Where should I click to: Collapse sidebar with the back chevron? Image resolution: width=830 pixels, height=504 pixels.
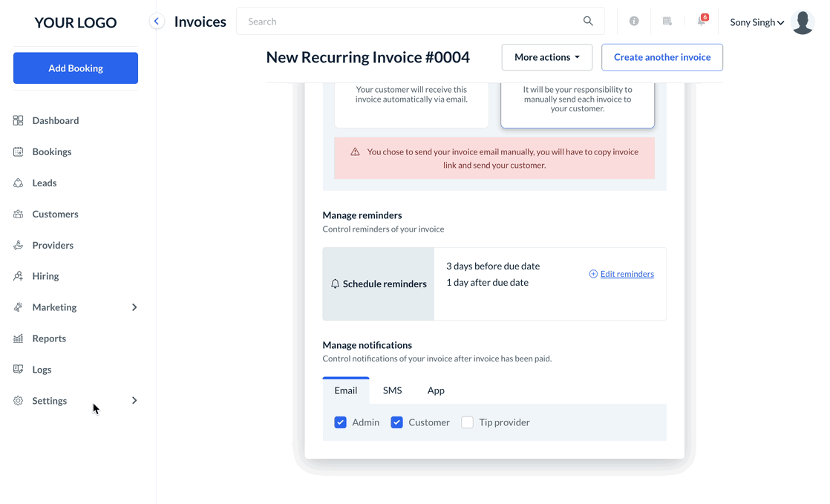pyautogui.click(x=157, y=22)
